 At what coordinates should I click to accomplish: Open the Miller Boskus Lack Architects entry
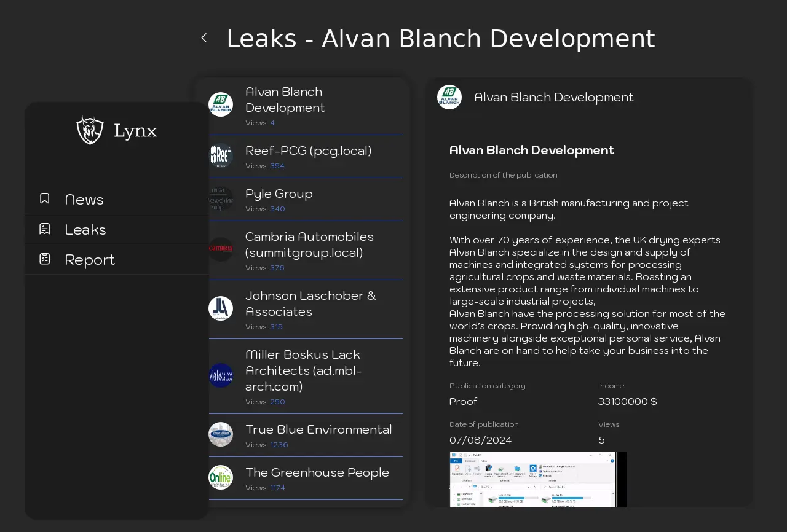pos(304,370)
